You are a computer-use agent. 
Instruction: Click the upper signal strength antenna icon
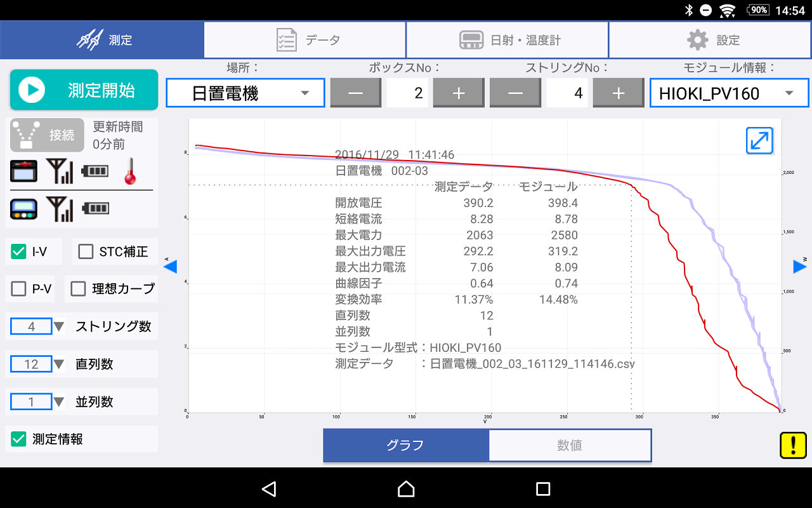(60, 171)
